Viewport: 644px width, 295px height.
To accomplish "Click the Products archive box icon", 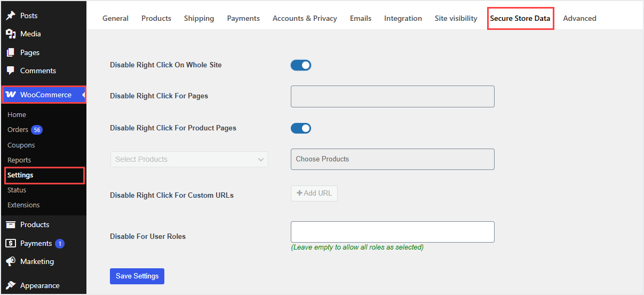I will pyautogui.click(x=11, y=224).
